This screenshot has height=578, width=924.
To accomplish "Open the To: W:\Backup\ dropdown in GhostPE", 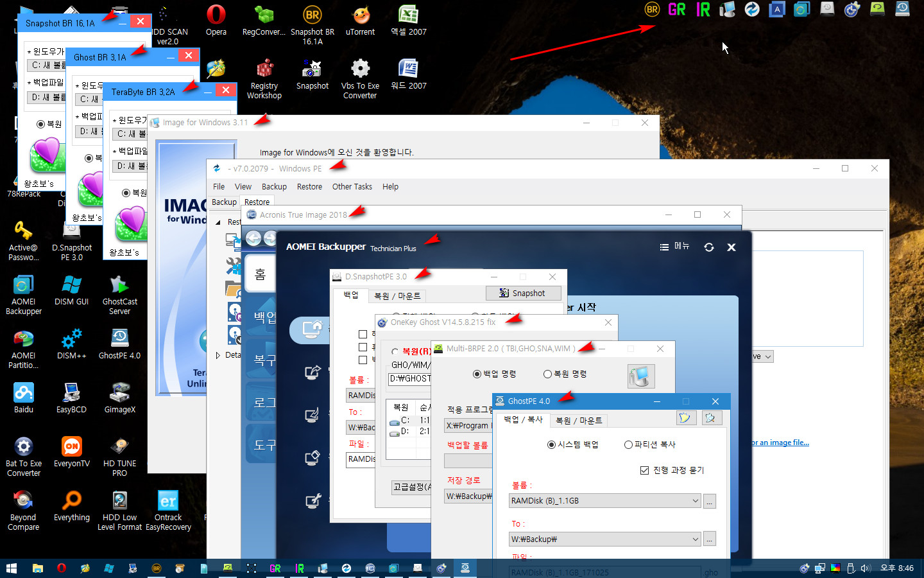I will click(604, 539).
